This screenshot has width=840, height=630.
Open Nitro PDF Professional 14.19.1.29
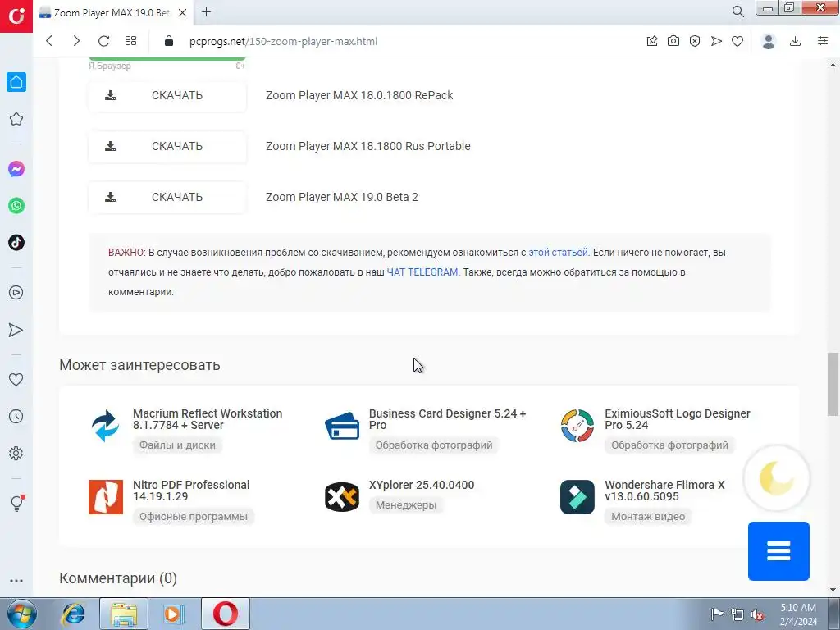tap(191, 491)
